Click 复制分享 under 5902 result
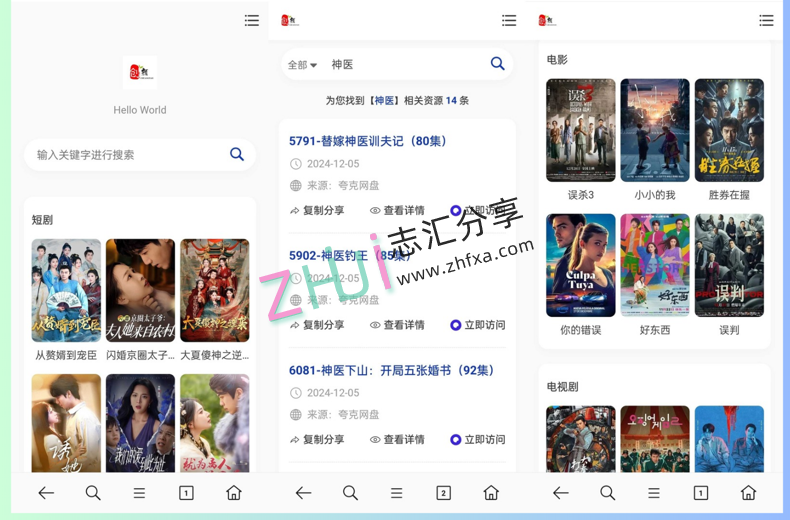The height and width of the screenshot is (520, 790). [317, 325]
